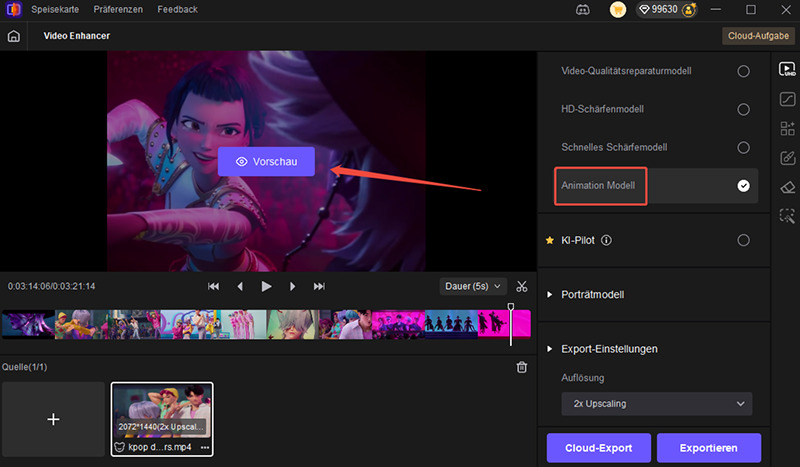Open the app logo at top left

pyautogui.click(x=14, y=9)
